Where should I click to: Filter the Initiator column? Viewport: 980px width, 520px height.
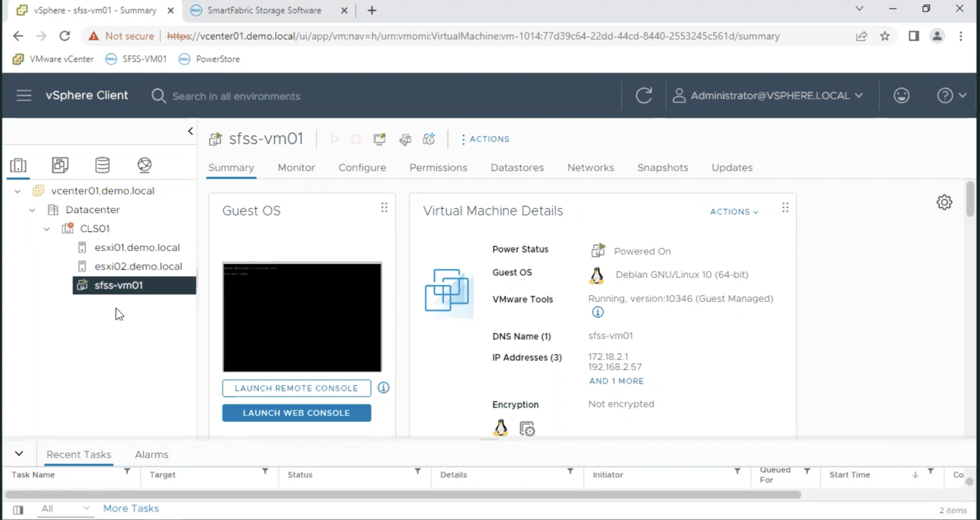point(738,471)
